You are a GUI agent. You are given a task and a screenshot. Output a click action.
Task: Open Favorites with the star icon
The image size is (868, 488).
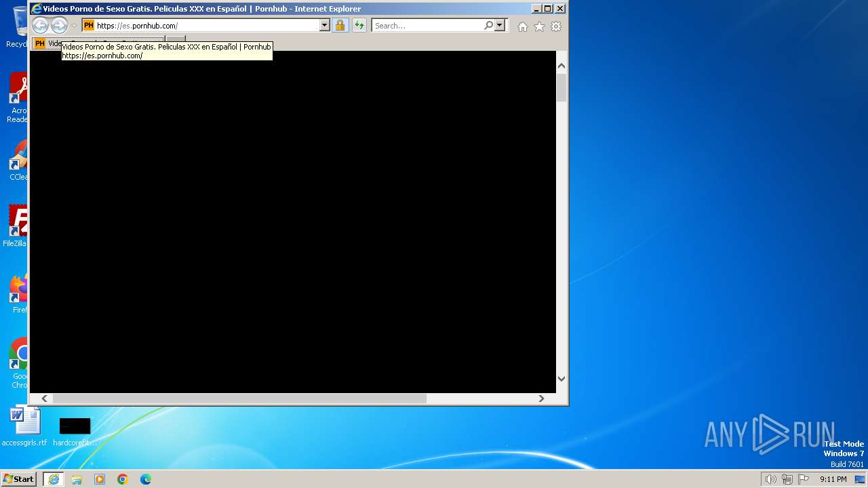[539, 26]
